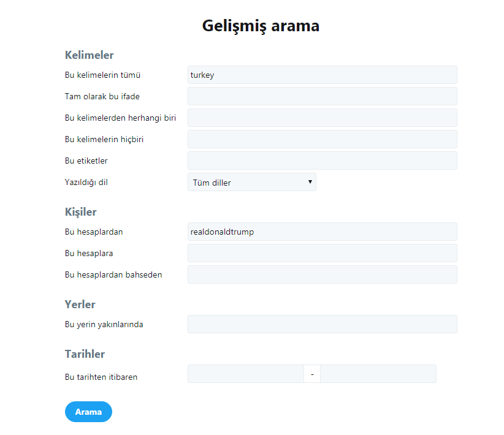This screenshot has width=504, height=435.
Task: Click the 'Kişiler' section heading
Action: pyautogui.click(x=81, y=212)
